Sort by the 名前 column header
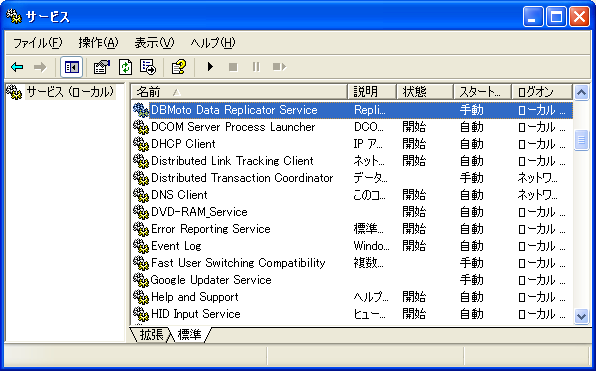The height and width of the screenshot is (371, 596). coord(239,92)
